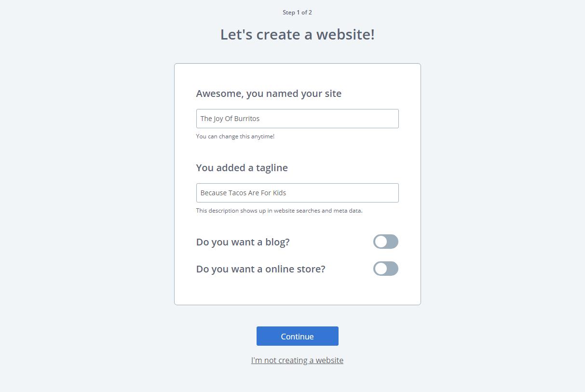The height and width of the screenshot is (392, 585).
Task: Switch on 'Do you want a online store?'
Action: tap(385, 269)
